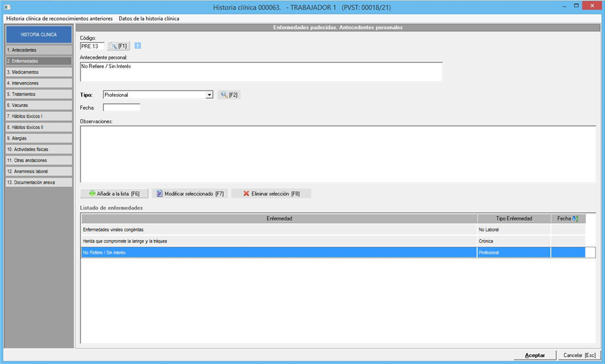Open the Tipo search button [F2]
Viewport: 605px width, 364px height.
point(229,94)
